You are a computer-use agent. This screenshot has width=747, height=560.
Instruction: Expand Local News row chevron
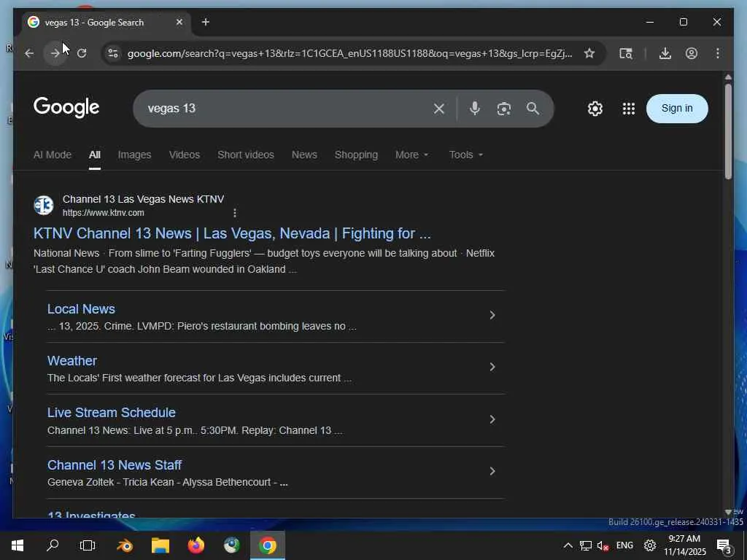pyautogui.click(x=492, y=315)
